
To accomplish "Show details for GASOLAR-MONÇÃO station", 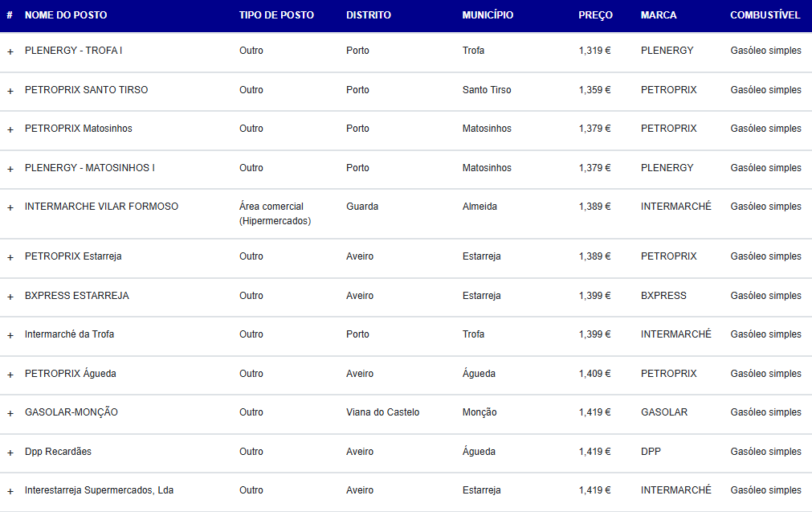I will 10,413.
